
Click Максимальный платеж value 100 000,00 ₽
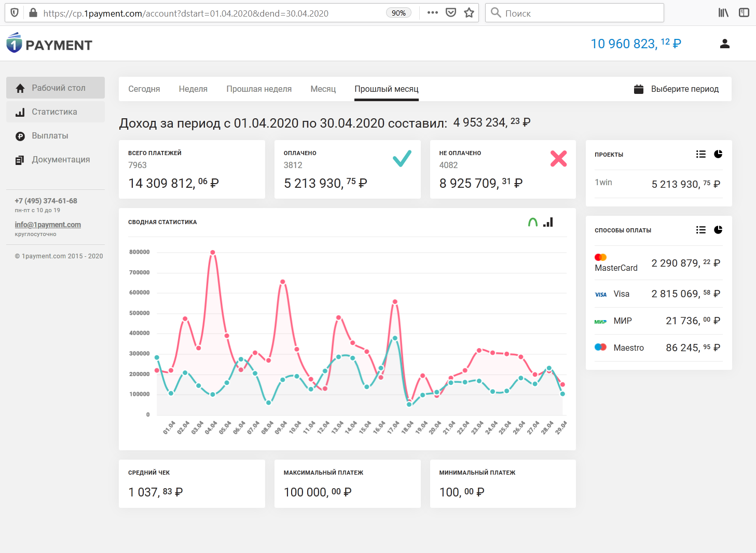point(318,492)
